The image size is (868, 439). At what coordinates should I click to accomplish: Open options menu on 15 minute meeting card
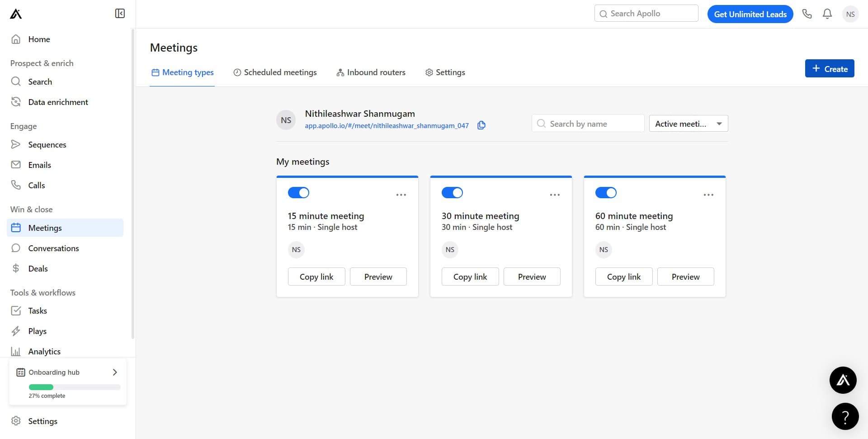coord(401,195)
